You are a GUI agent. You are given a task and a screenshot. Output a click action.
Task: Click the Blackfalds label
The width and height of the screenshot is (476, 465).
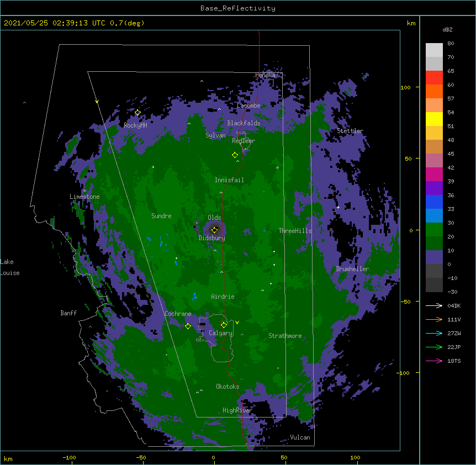click(x=244, y=123)
